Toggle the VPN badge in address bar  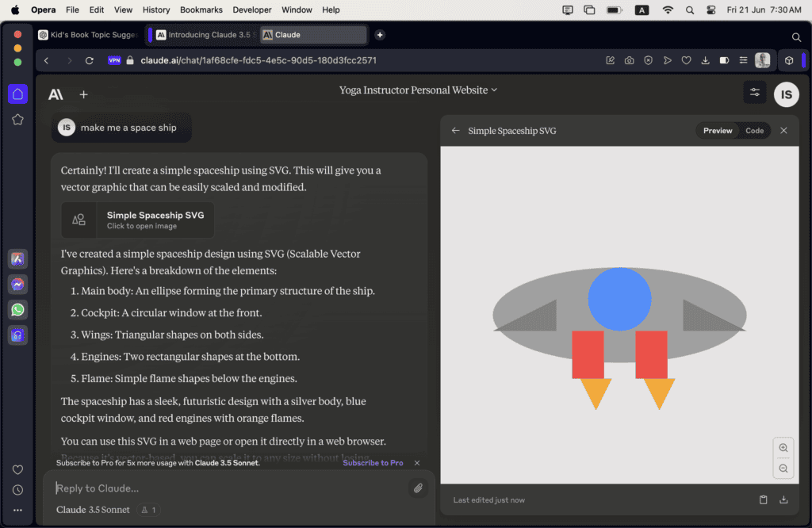114,60
